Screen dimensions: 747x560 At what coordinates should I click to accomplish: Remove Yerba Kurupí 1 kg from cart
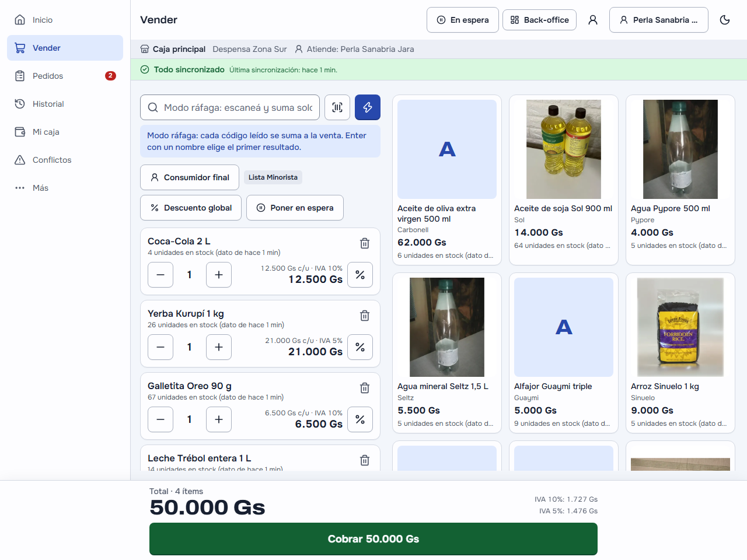365,316
